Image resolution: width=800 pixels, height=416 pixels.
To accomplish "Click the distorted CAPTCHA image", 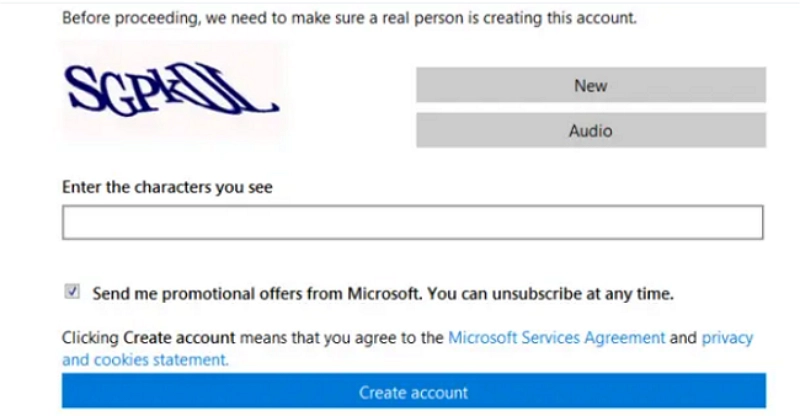I will point(170,91).
